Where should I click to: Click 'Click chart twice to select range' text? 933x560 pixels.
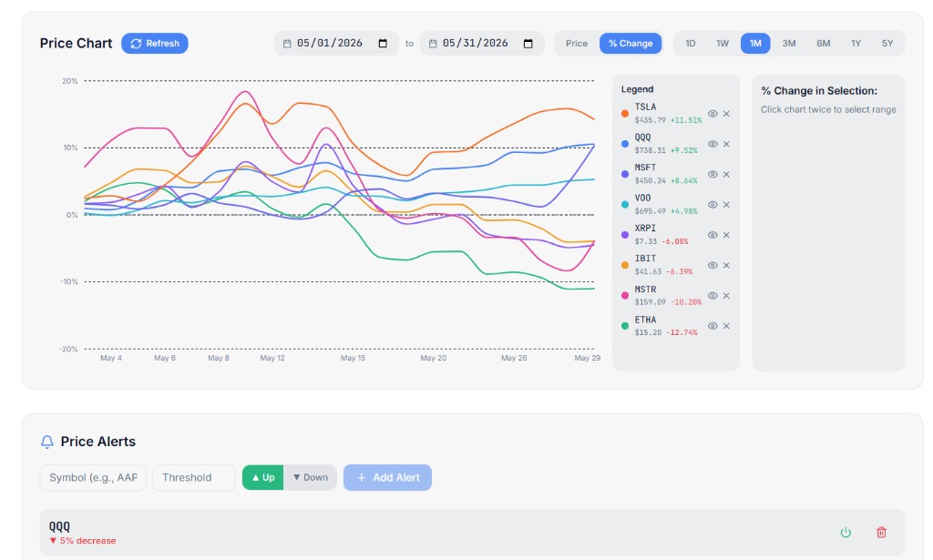tap(828, 109)
